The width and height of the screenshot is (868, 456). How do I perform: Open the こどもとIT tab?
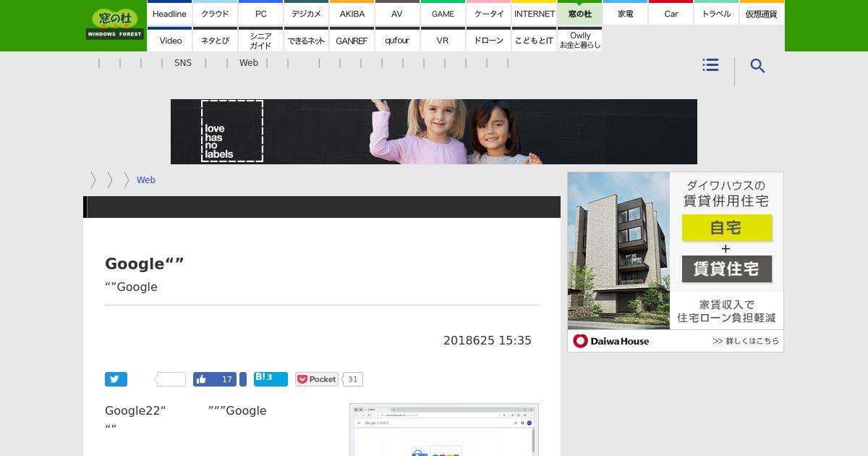click(534, 40)
